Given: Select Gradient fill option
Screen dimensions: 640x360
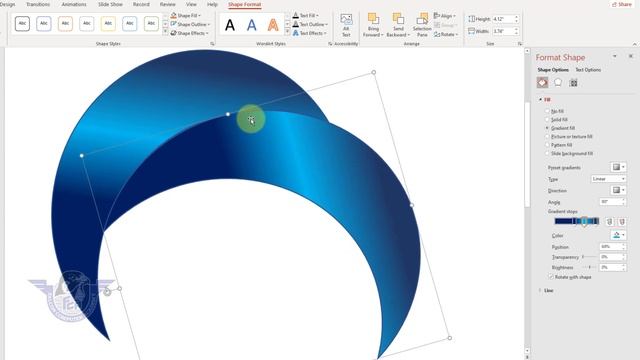Looking at the screenshot, I should (560, 128).
